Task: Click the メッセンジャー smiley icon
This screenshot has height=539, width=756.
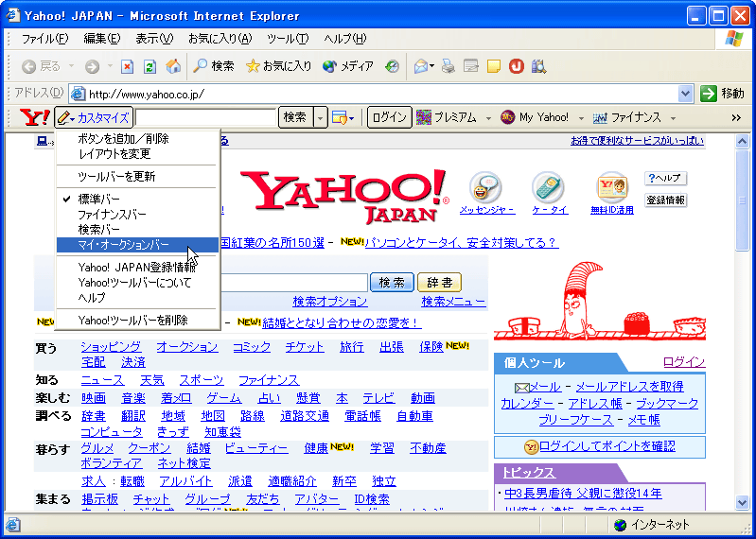Action: [486, 188]
